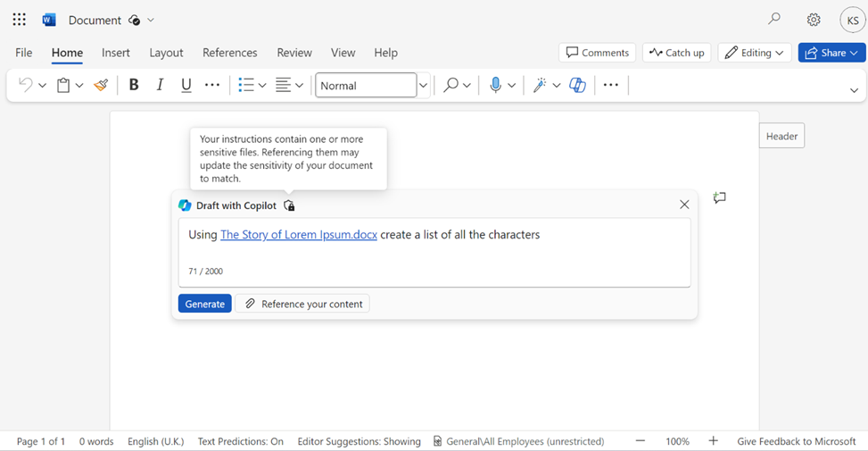
Task: Expand the Undo dropdown arrow
Action: click(43, 86)
